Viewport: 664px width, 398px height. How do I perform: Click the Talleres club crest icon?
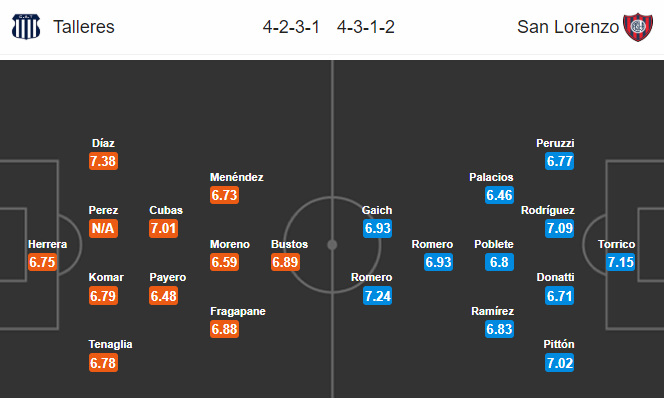pyautogui.click(x=26, y=27)
